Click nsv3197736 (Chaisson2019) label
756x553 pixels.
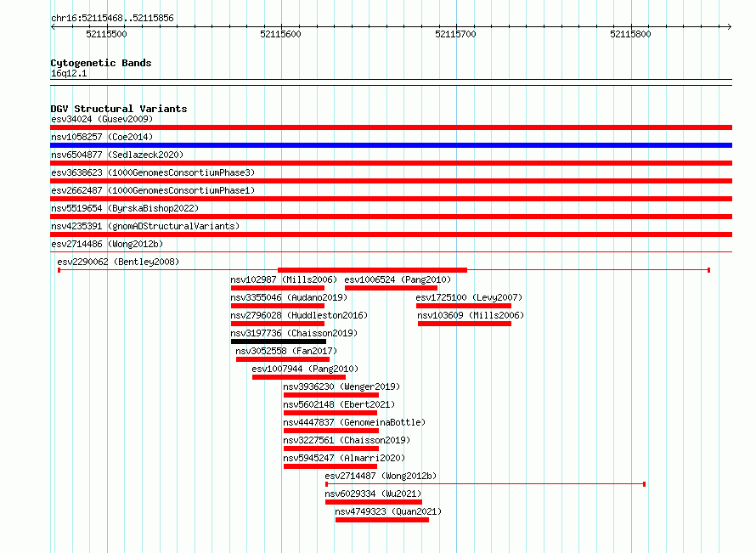pos(294,333)
